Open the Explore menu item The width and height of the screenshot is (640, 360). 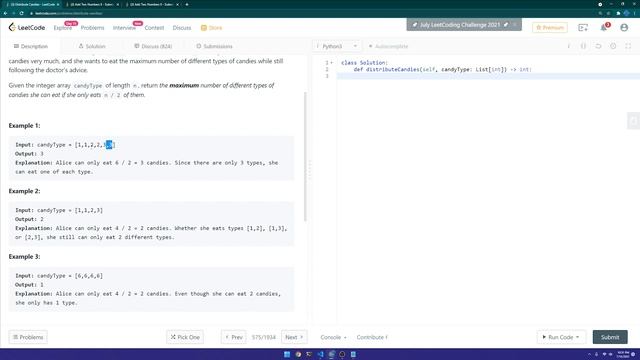[x=63, y=28]
